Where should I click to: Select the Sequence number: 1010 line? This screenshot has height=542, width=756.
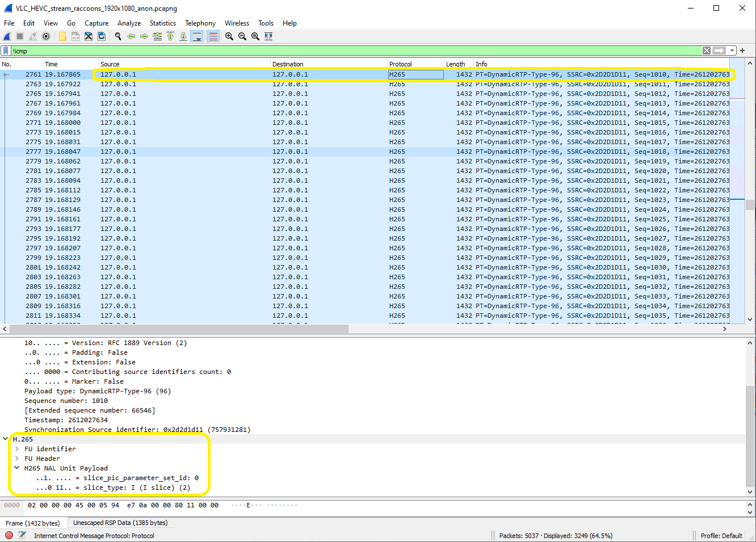pos(66,401)
